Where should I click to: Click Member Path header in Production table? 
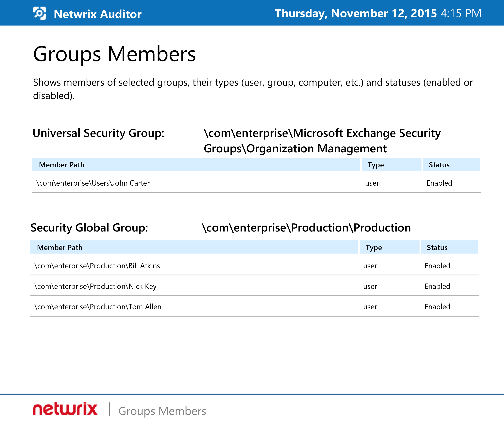(x=60, y=248)
